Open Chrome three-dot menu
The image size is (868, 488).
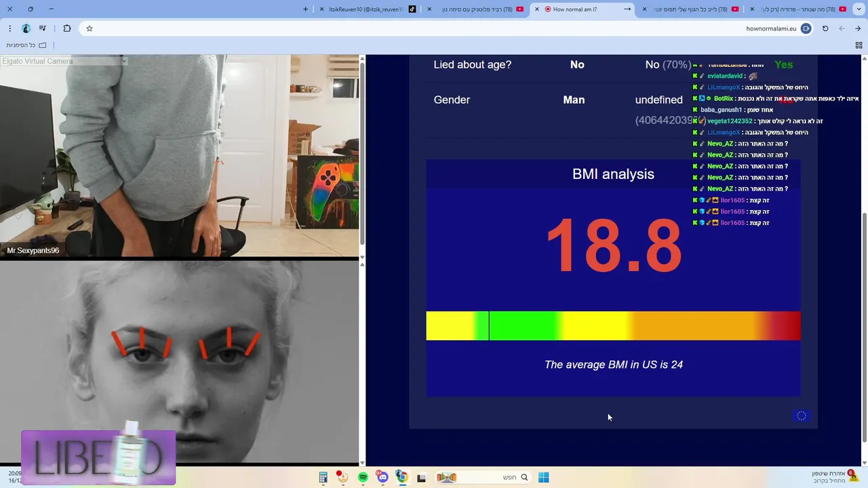(9, 28)
